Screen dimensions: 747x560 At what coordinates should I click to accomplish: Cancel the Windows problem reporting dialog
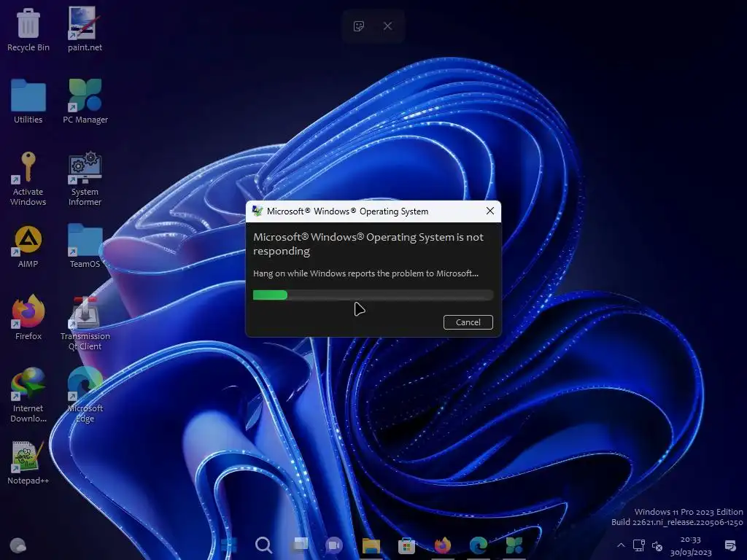point(468,322)
